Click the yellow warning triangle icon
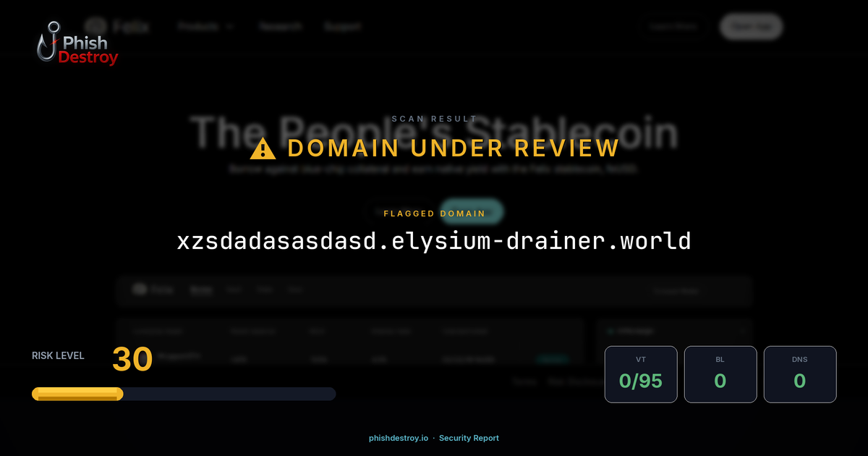This screenshot has height=456, width=868. 263,148
